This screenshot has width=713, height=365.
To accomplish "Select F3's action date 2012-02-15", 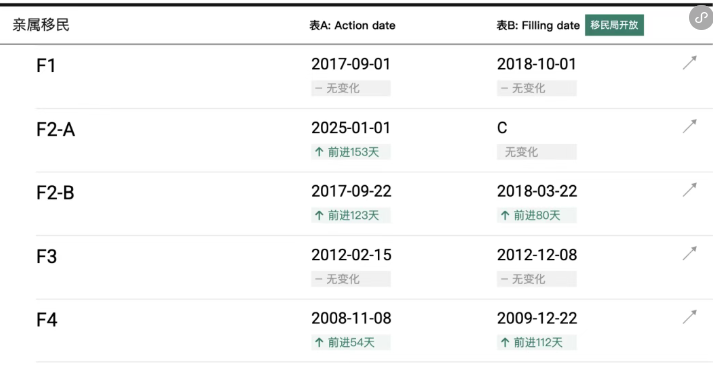I will [351, 255].
